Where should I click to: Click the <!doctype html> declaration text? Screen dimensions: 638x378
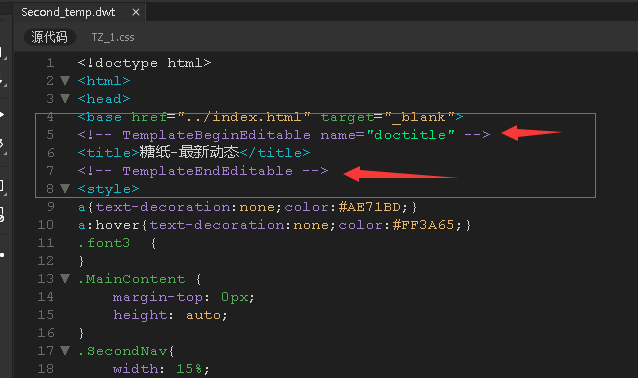[144, 63]
